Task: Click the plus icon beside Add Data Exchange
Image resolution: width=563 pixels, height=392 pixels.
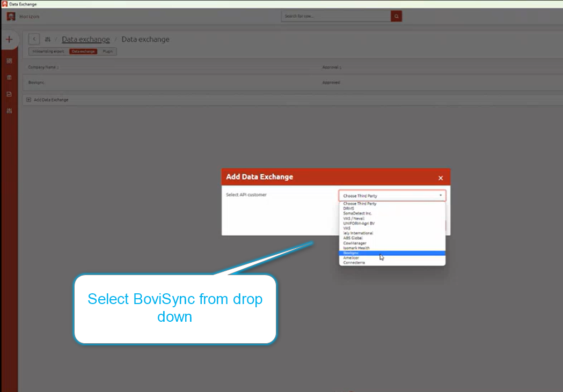Action: (x=29, y=100)
